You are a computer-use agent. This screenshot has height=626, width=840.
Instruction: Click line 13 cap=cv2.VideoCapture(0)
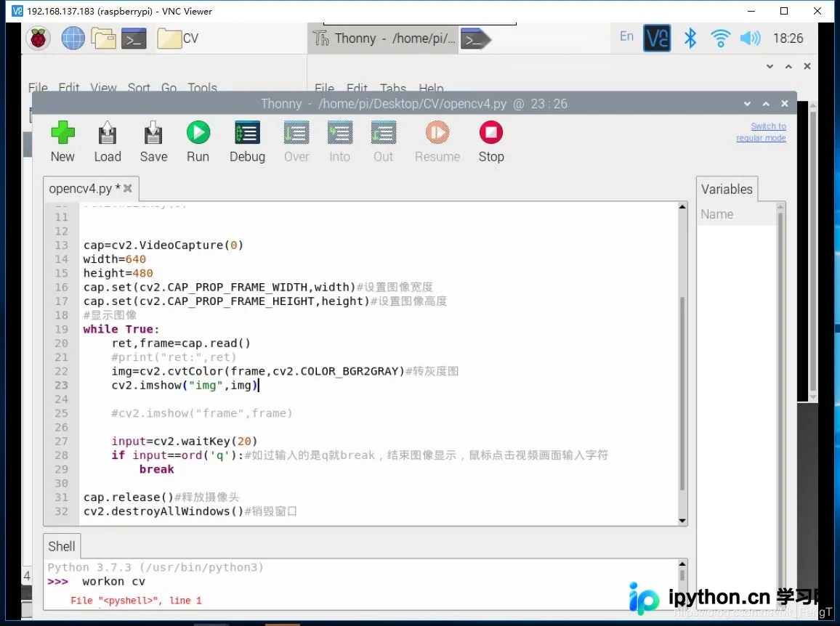tap(163, 245)
